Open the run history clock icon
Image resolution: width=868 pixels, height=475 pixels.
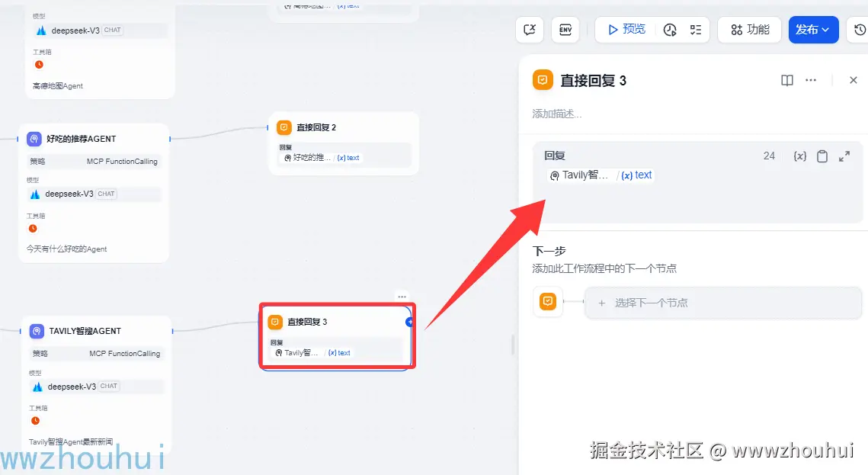[670, 30]
